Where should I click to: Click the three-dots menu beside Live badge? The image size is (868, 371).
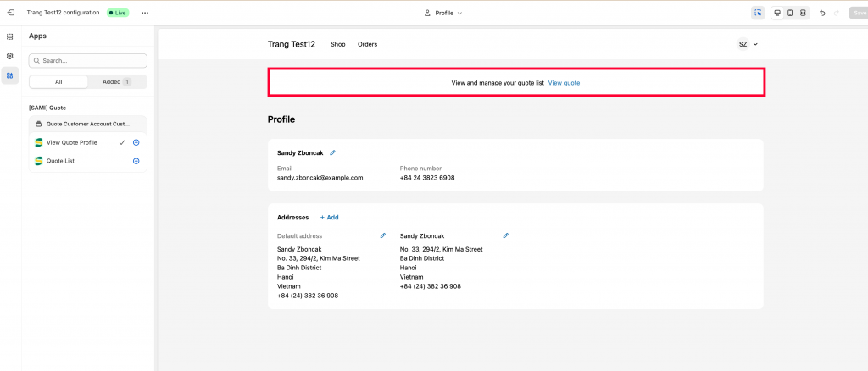[x=145, y=13]
